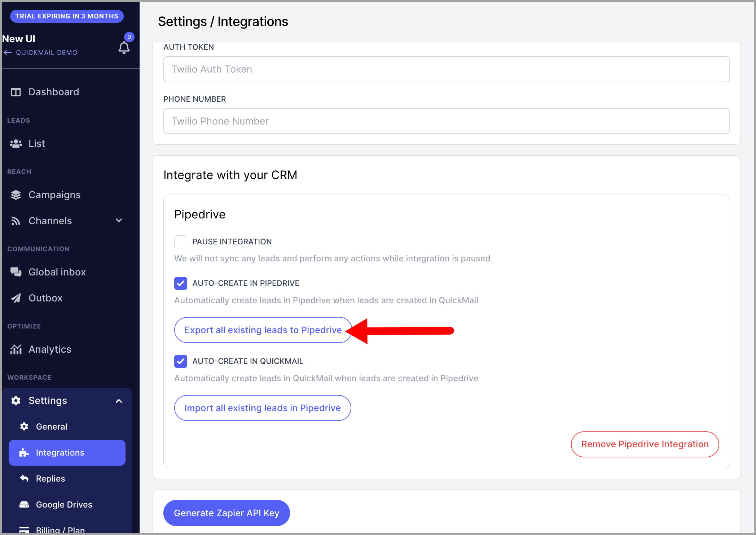This screenshot has width=756, height=535.
Task: Uncheck Auto-create in QuickMail
Action: click(181, 361)
